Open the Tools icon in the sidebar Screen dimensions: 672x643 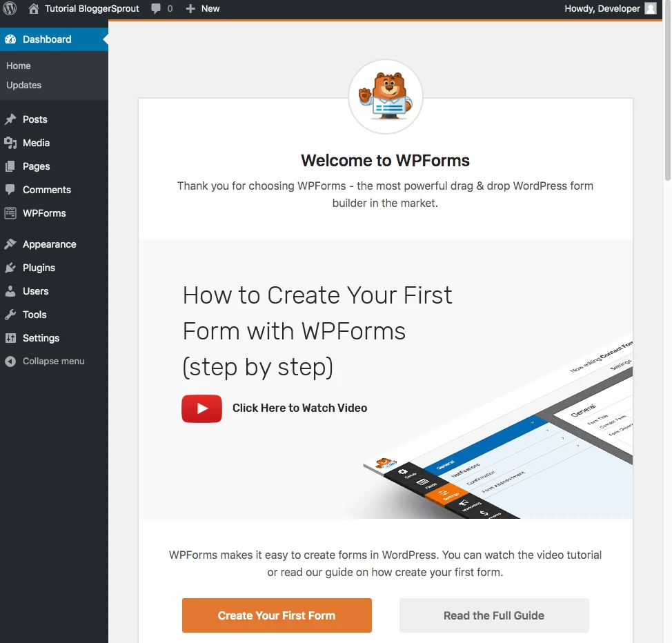(12, 314)
